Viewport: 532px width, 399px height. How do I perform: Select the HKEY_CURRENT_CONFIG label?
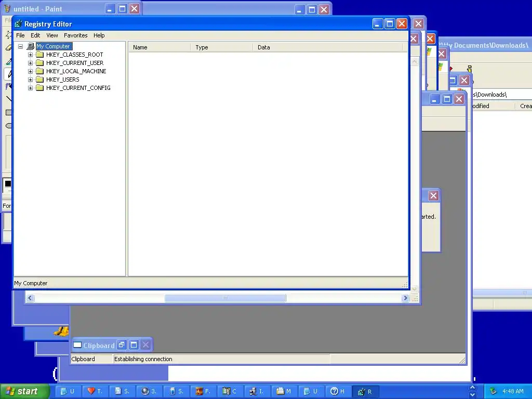coord(78,88)
